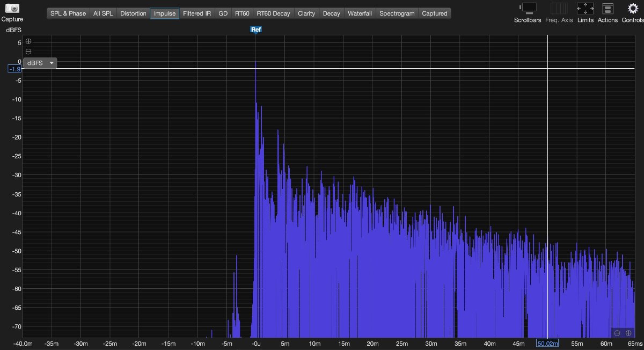Switch to the Waterfall tab
This screenshot has height=350, width=644.
[x=360, y=13]
